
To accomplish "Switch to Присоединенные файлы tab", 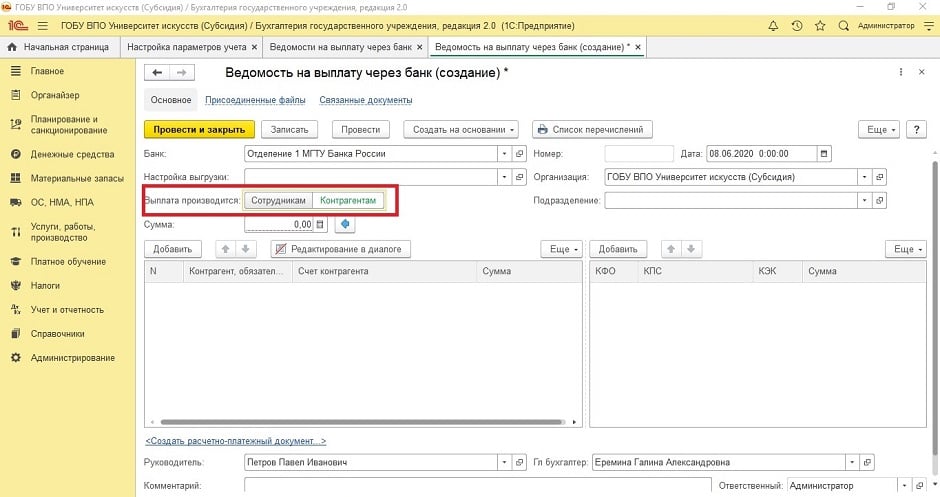I will coord(255,100).
